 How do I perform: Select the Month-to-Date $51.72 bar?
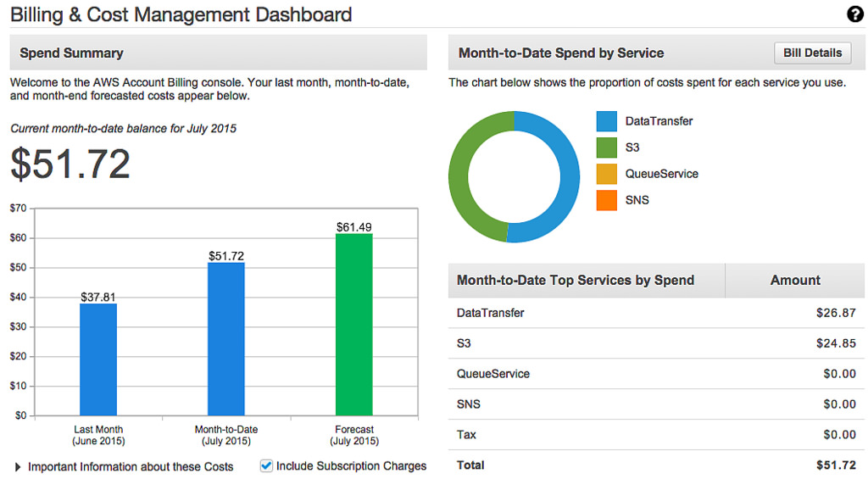(225, 339)
